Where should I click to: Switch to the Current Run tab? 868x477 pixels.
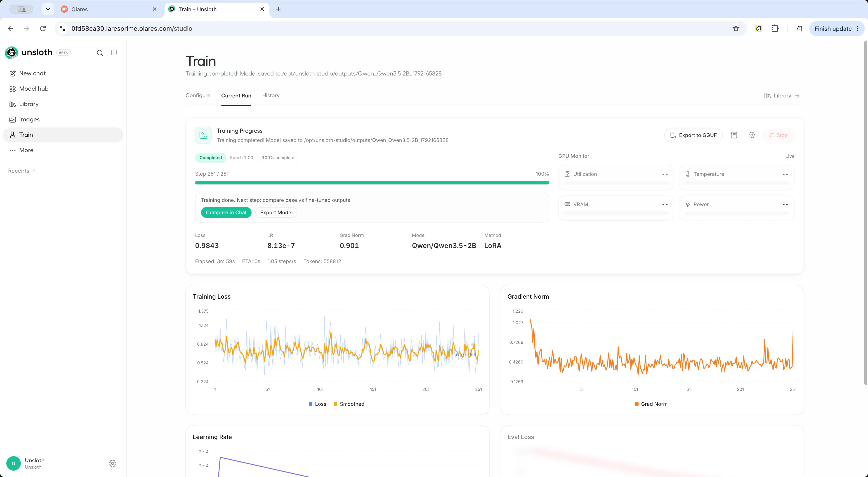(236, 96)
